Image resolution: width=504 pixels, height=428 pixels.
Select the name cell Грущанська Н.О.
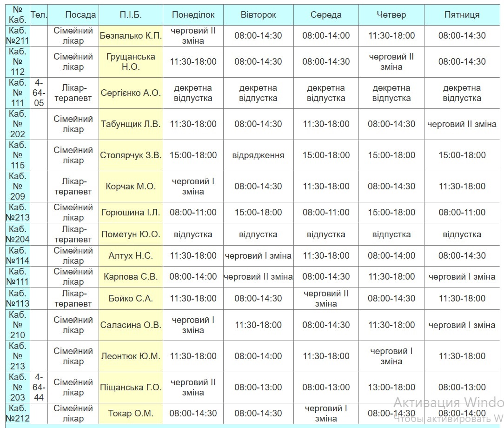point(131,62)
